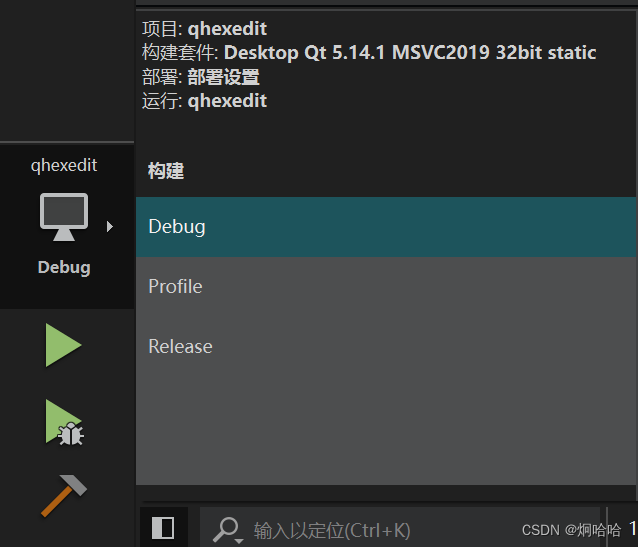Build project using the hammer icon
Image resolution: width=638 pixels, height=547 pixels.
[x=64, y=496]
